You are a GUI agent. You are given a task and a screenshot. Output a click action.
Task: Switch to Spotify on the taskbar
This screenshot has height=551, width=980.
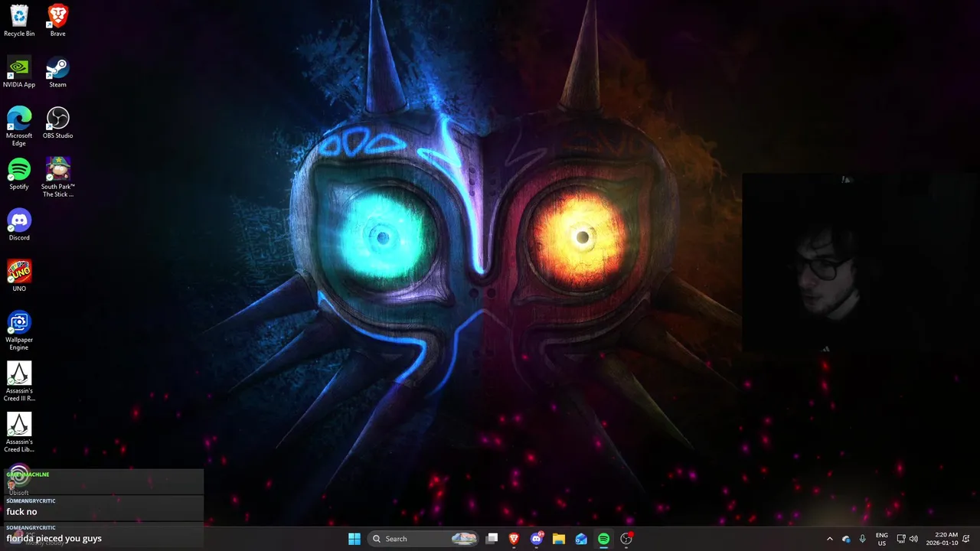603,539
